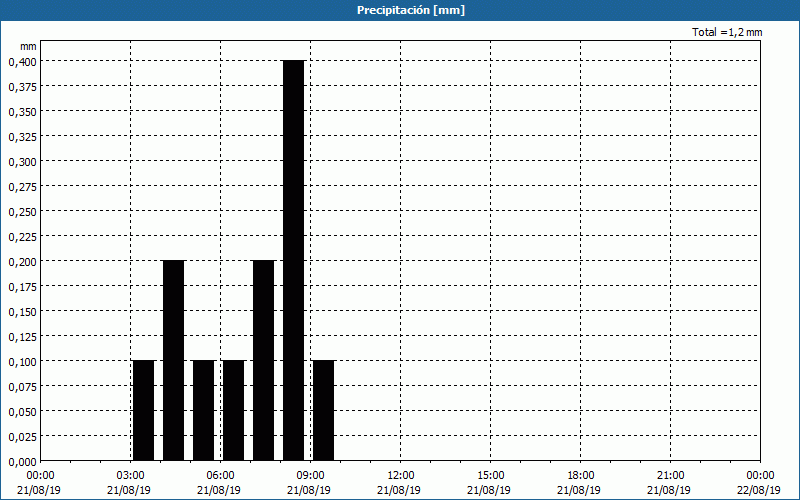Click the 15:00 time axis label
Image resolution: width=800 pixels, height=500 pixels.
point(490,476)
